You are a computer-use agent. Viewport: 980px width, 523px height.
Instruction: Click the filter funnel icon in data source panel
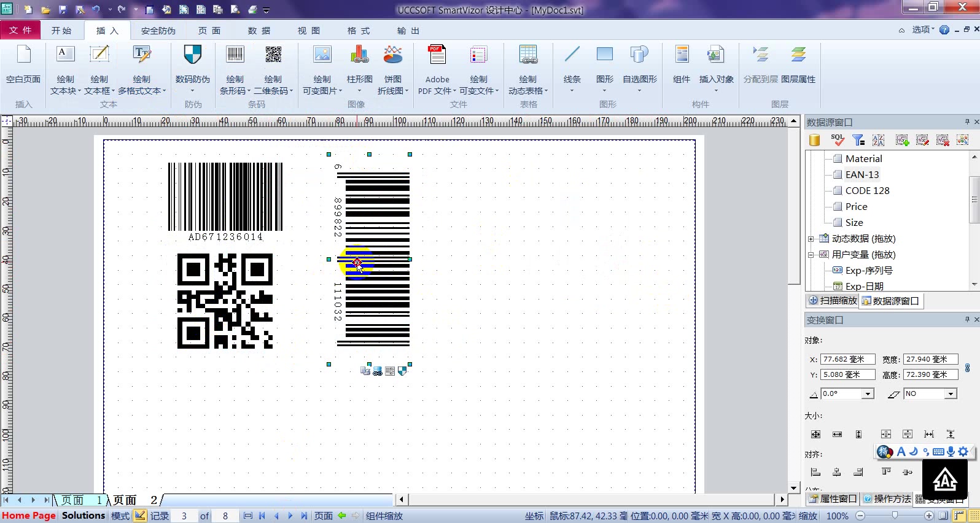[858, 141]
